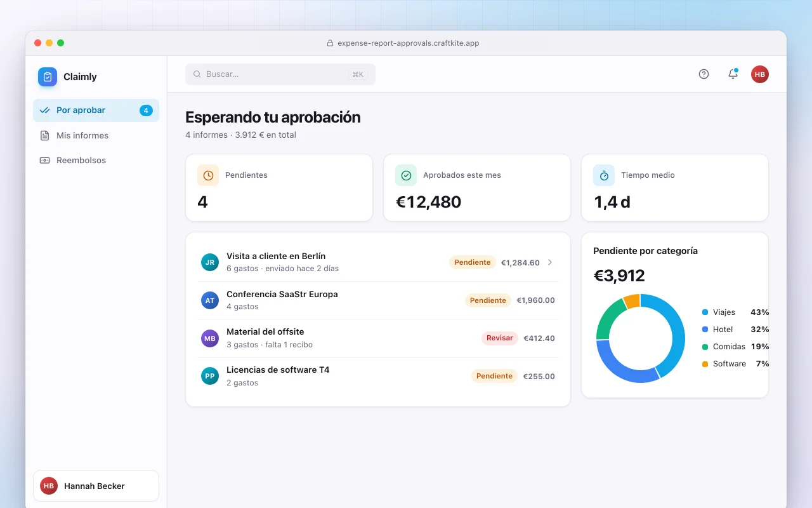Click the Software orange legend swatch
This screenshot has height=508, width=812.
coord(705,364)
